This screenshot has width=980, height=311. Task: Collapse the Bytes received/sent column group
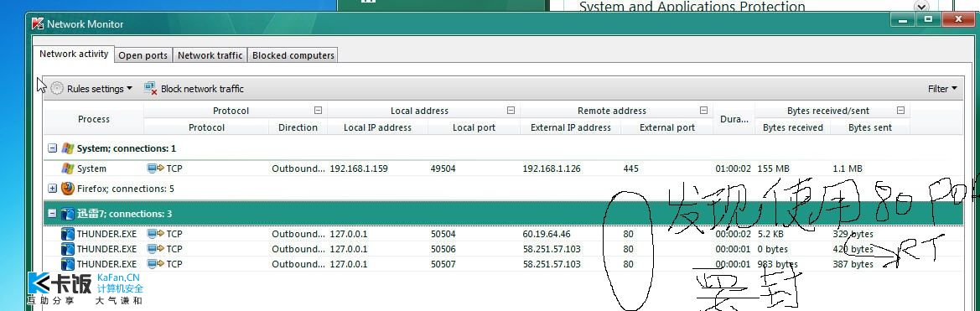900,111
